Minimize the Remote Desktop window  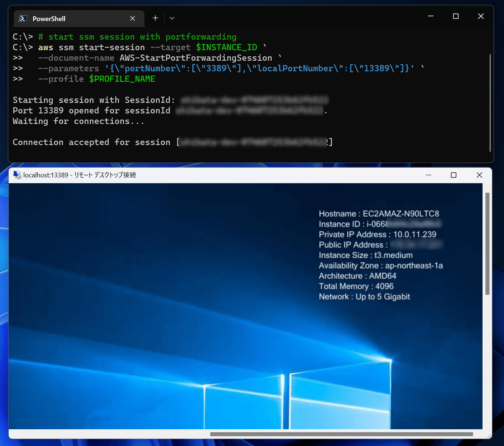tap(429, 175)
